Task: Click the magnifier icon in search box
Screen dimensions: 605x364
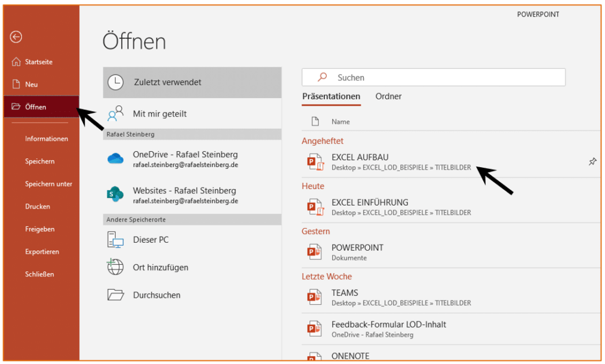Action: [x=322, y=77]
